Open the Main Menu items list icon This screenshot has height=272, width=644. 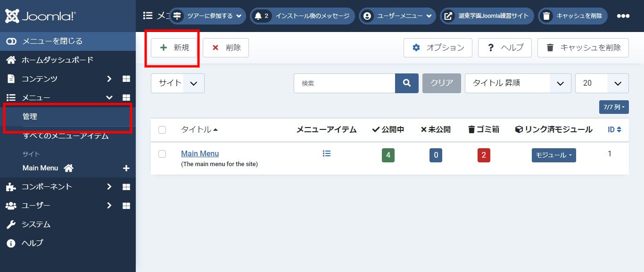pos(327,153)
